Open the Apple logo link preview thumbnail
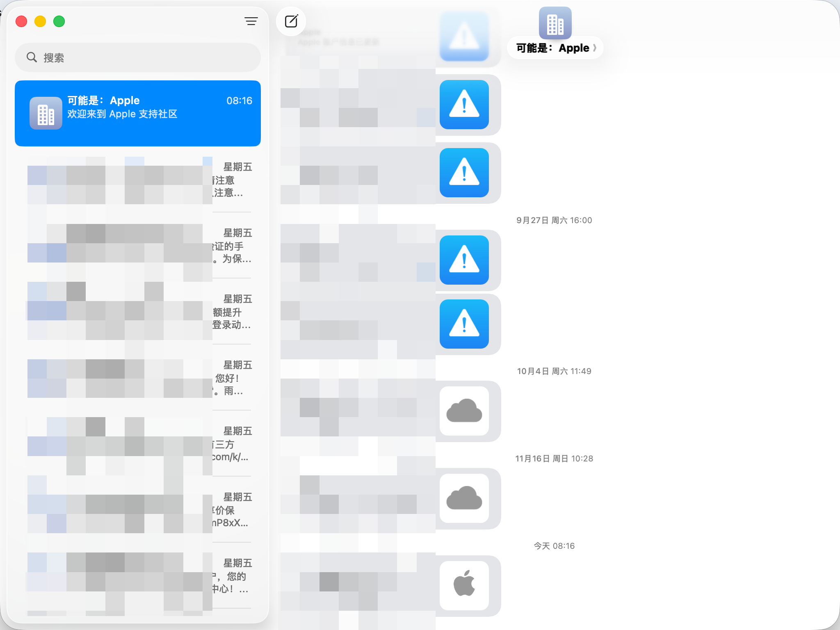The width and height of the screenshot is (840, 630). [x=464, y=585]
